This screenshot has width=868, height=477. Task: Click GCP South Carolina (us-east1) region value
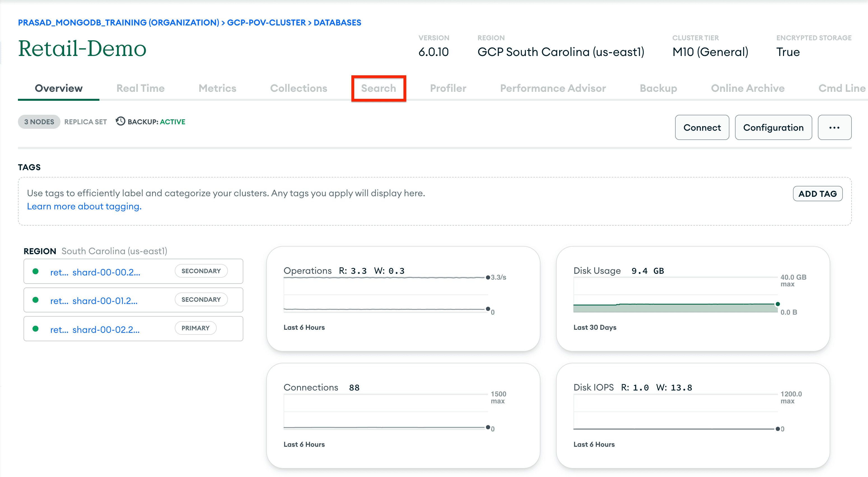pos(561,52)
